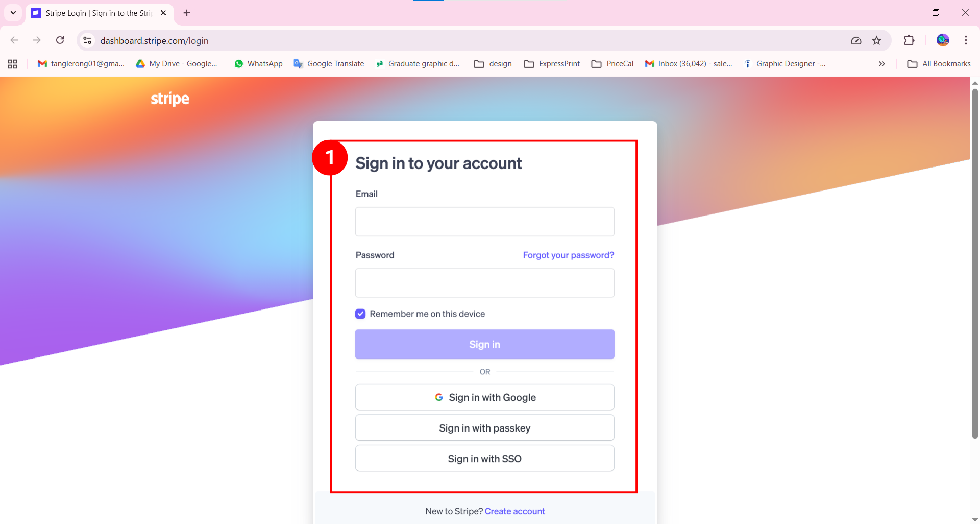Image resolution: width=980 pixels, height=525 pixels.
Task: Click the Stripe logo
Action: coord(169,99)
